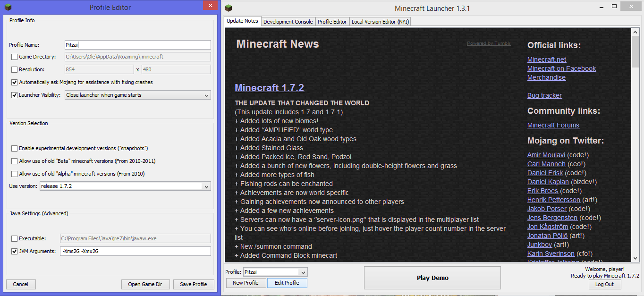Click the Play Demo button

[x=432, y=278]
